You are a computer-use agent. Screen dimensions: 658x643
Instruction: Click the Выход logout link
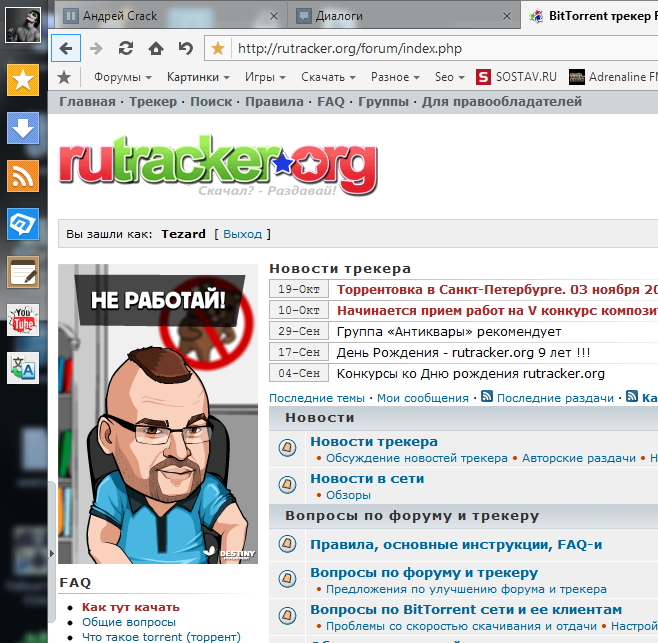(x=243, y=234)
